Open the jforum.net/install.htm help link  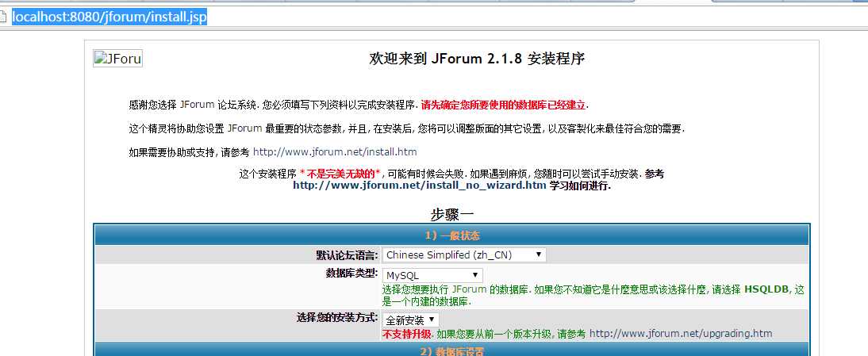click(x=335, y=151)
